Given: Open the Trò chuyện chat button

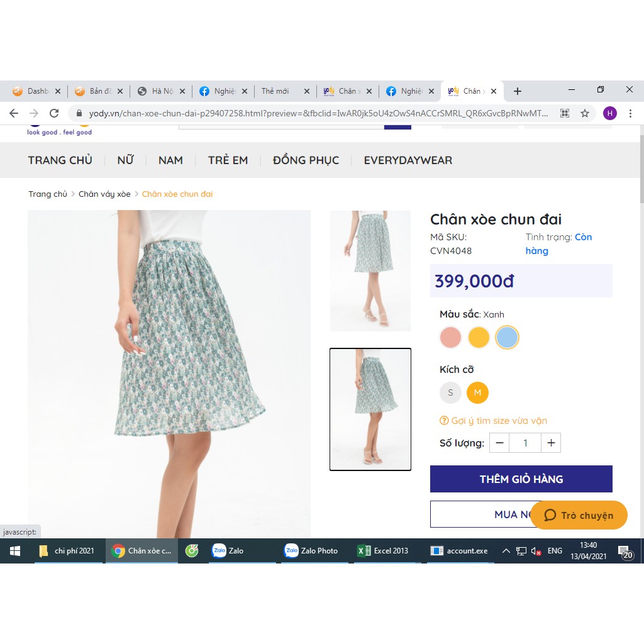Looking at the screenshot, I should tap(579, 515).
